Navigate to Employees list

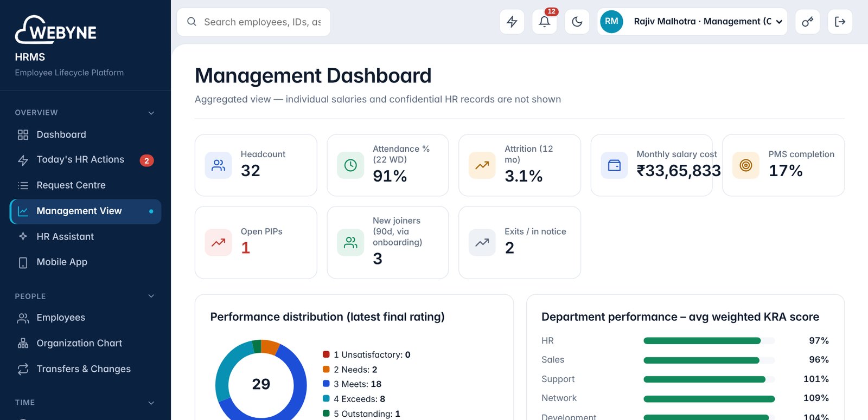[x=85, y=318]
